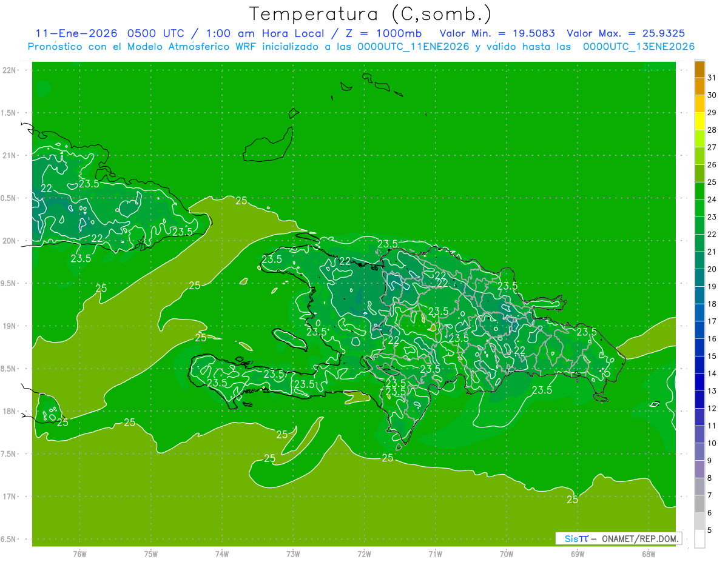This screenshot has width=728, height=562.
Task: Click the purple legend swatch near 9
Action: pyautogui.click(x=699, y=469)
